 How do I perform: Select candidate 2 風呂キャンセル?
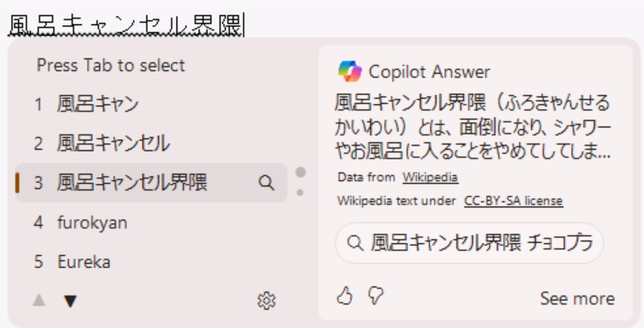coord(114,144)
